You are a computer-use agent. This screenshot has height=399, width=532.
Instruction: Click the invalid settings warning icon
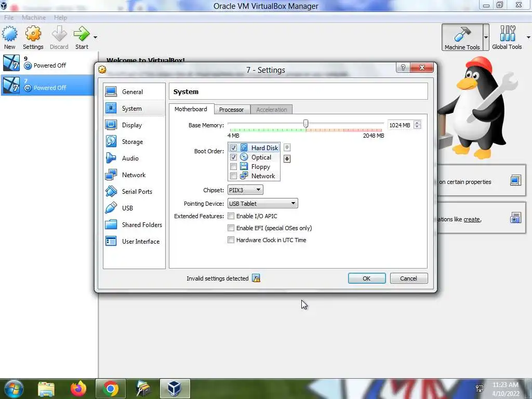pyautogui.click(x=256, y=278)
